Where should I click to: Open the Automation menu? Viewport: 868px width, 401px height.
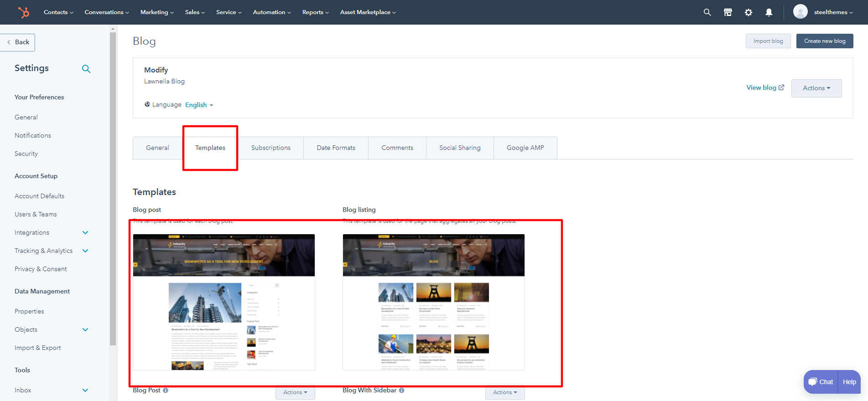point(272,12)
